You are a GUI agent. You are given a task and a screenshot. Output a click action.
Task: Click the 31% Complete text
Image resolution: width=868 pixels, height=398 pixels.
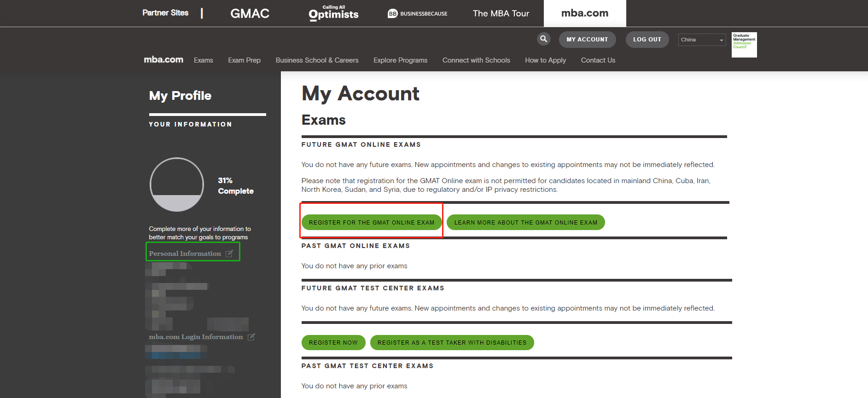coord(235,186)
